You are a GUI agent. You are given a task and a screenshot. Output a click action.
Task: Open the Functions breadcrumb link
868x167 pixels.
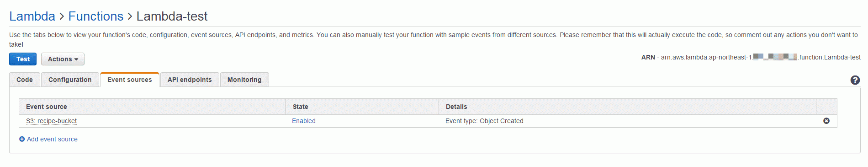point(96,16)
